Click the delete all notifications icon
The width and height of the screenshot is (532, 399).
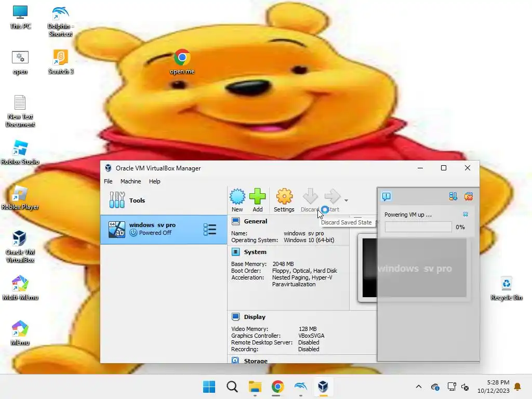469,196
